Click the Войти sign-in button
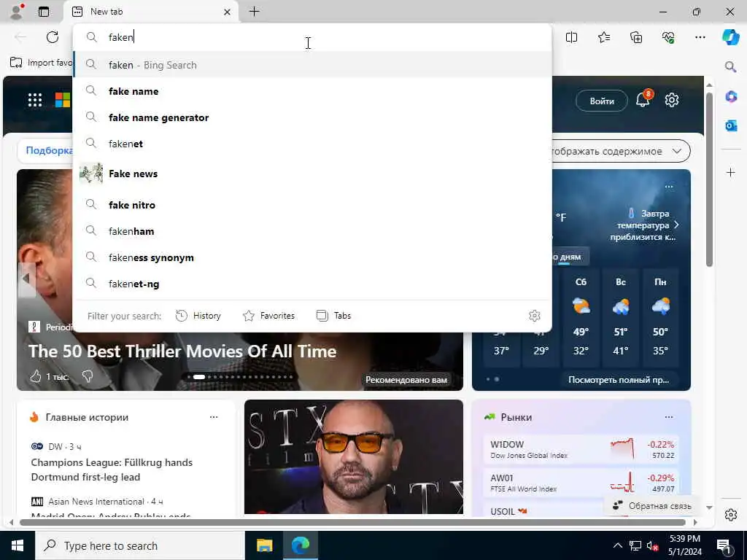This screenshot has width=747, height=560. 602,101
